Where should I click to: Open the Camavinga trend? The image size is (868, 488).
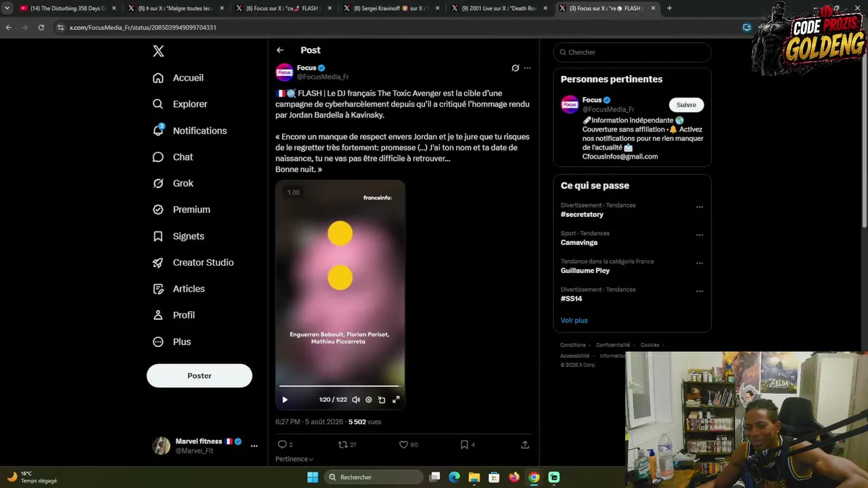click(579, 243)
